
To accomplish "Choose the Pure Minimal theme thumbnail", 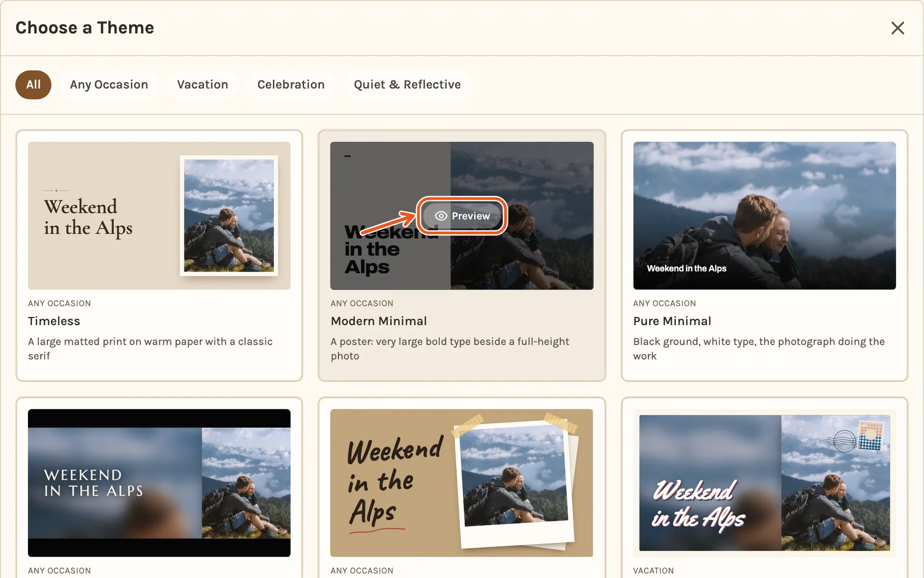I will coord(764,215).
